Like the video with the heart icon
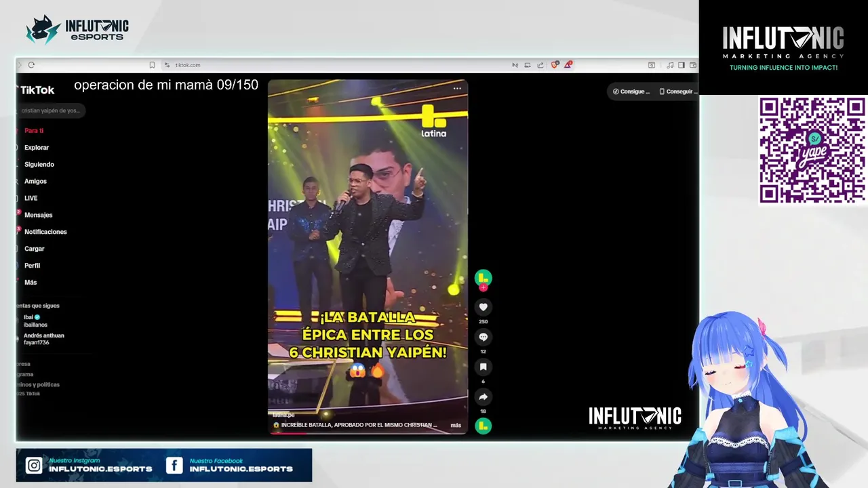 483,307
